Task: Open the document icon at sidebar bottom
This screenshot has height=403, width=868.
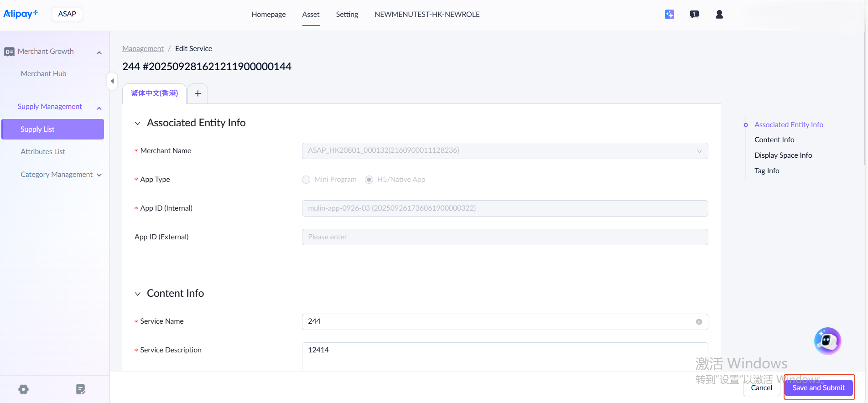Action: [81, 389]
